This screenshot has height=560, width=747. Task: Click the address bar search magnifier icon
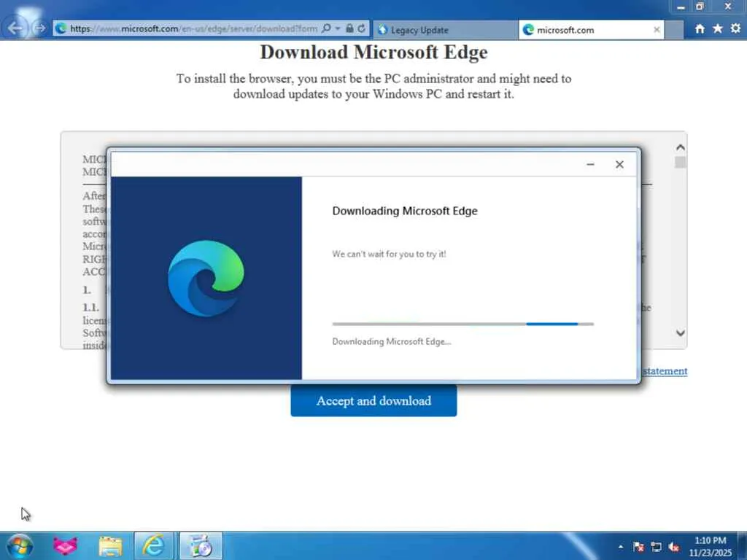(x=326, y=28)
